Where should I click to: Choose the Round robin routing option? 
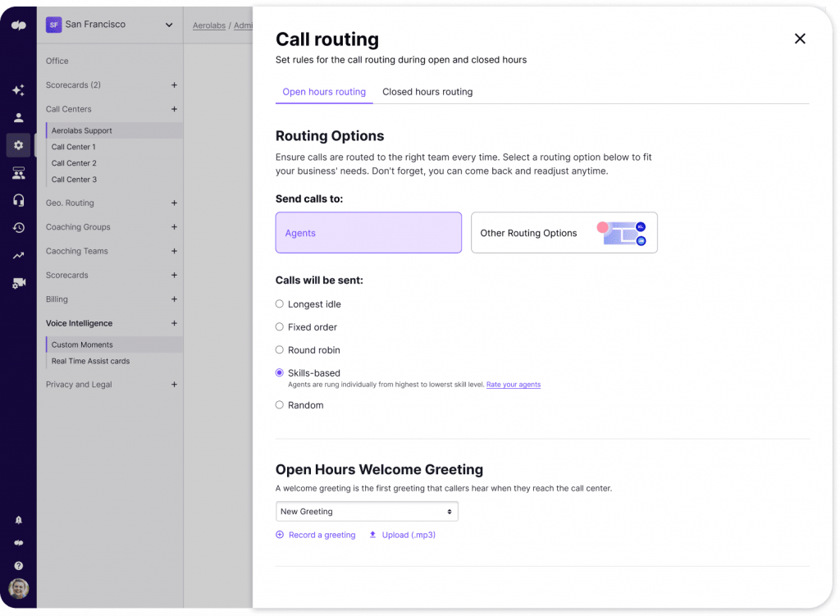coord(280,349)
